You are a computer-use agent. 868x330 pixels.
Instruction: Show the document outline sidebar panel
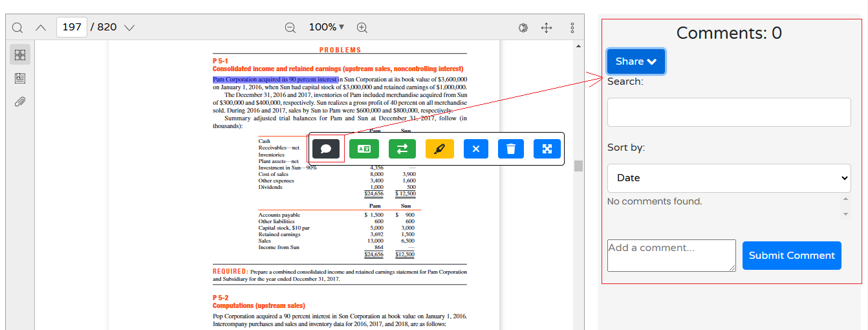tap(20, 78)
